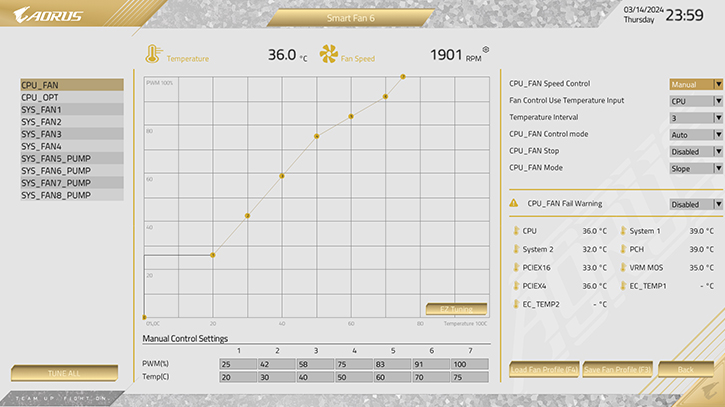Click PWM(%) field 3 showing 58
The width and height of the screenshot is (725, 407).
315,364
